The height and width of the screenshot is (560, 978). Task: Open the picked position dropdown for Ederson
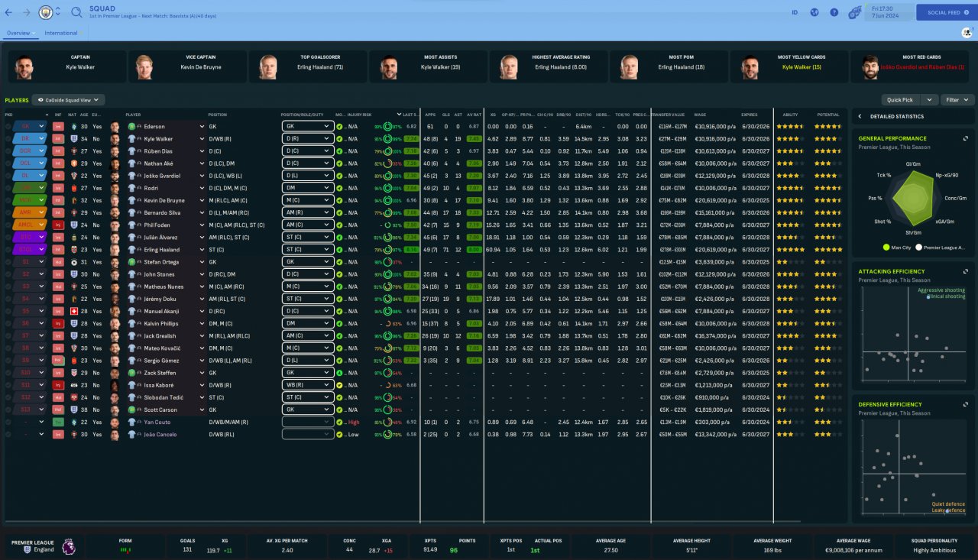pos(31,126)
